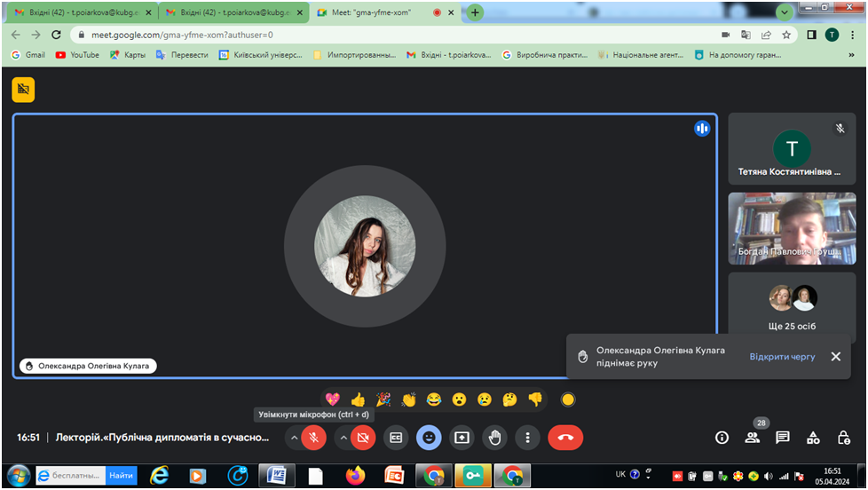The image size is (868, 490).
Task: Open the activities shapes icon
Action: pos(813,438)
